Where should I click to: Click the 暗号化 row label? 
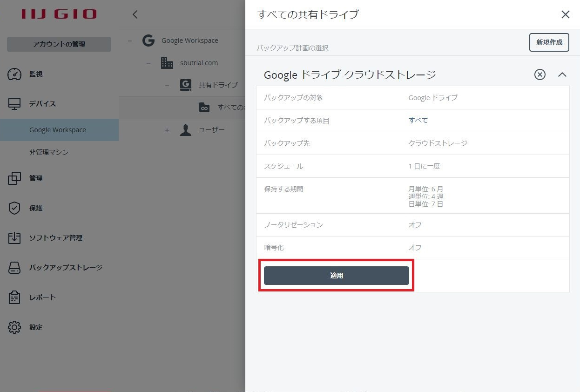pos(274,247)
